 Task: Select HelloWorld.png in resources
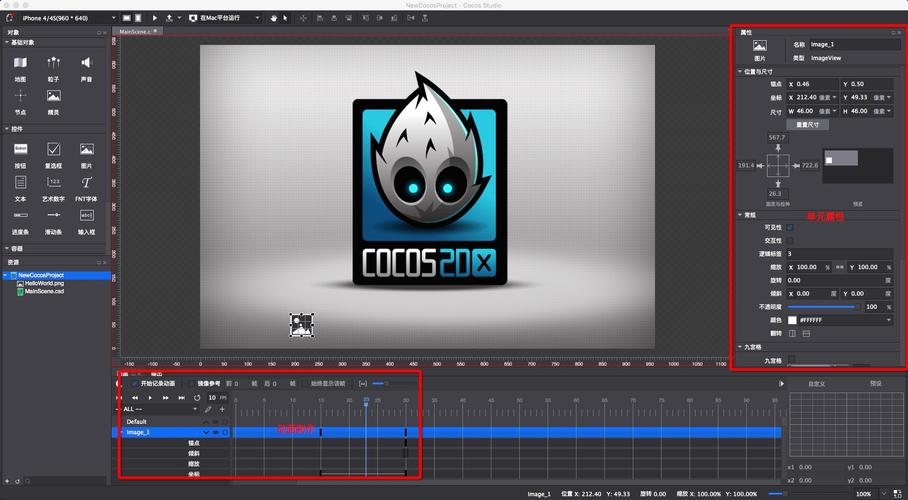44,284
